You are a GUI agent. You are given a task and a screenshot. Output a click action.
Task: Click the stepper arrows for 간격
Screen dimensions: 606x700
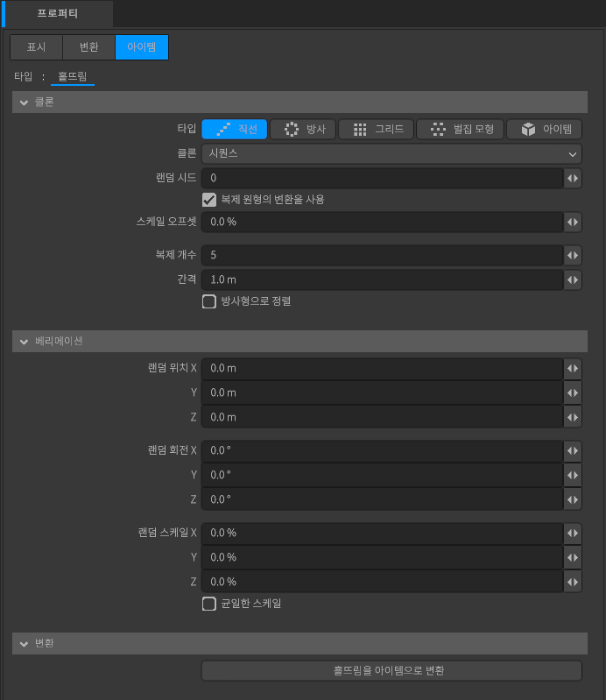pyautogui.click(x=573, y=280)
